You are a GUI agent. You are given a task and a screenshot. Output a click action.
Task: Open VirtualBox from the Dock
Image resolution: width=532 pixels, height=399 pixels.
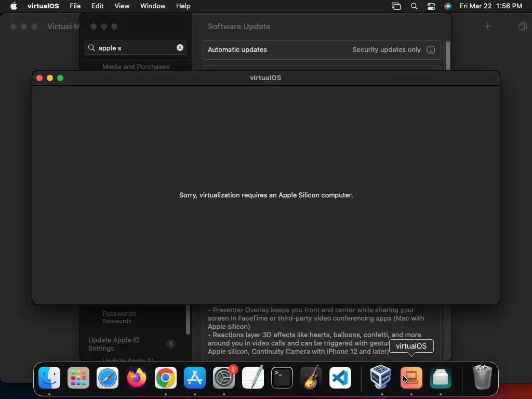coord(380,377)
